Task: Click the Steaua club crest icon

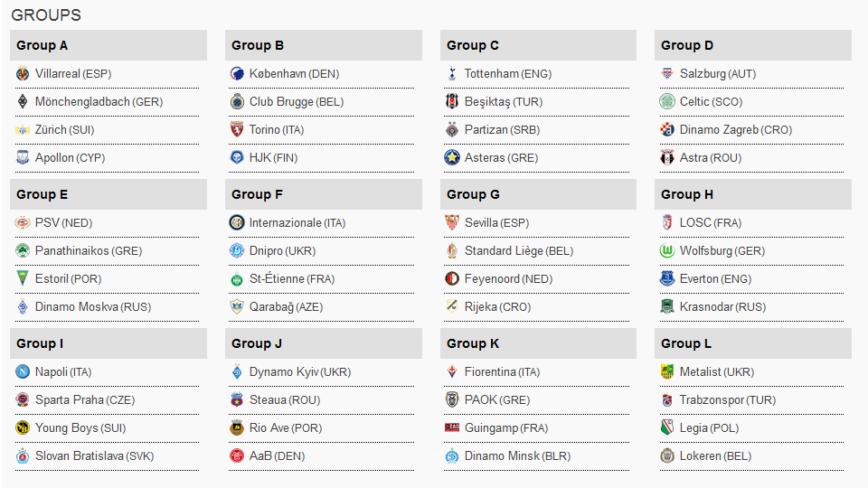Action: click(x=237, y=399)
